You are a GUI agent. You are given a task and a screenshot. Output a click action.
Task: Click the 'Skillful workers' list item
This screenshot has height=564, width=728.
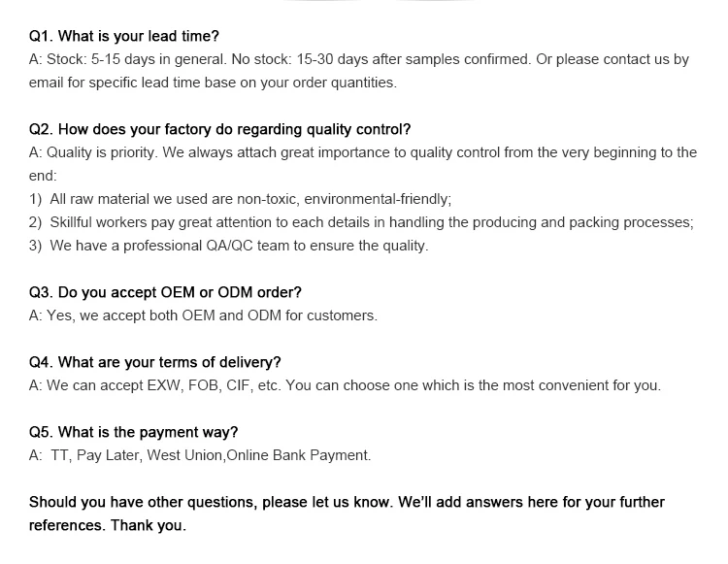361,222
